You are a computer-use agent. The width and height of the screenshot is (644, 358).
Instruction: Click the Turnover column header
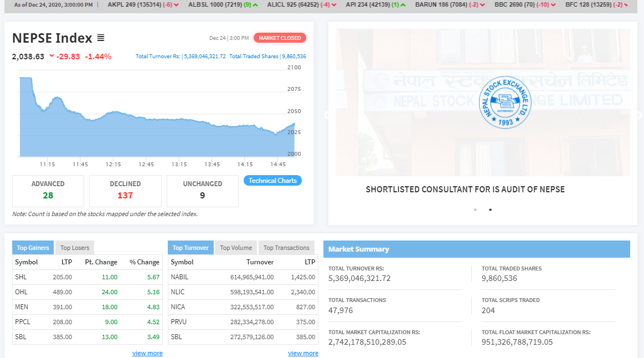click(260, 262)
